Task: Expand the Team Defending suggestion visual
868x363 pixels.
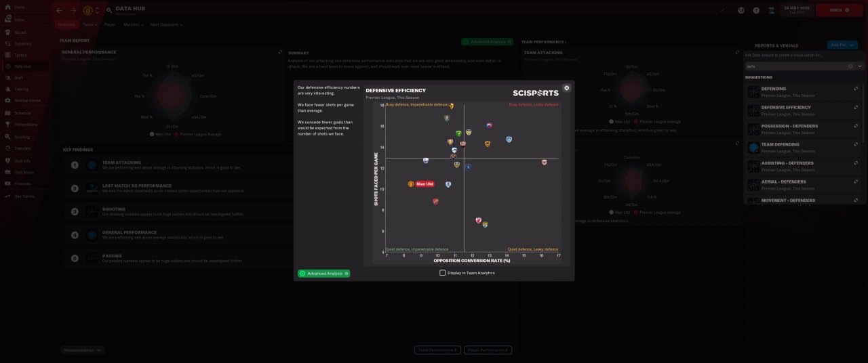Action: pos(856,144)
